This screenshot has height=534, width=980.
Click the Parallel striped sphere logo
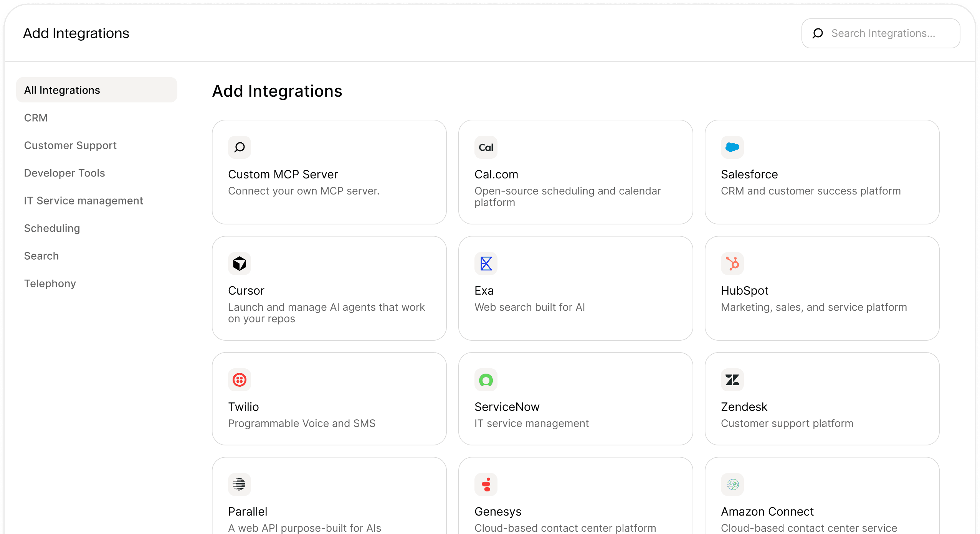click(240, 485)
